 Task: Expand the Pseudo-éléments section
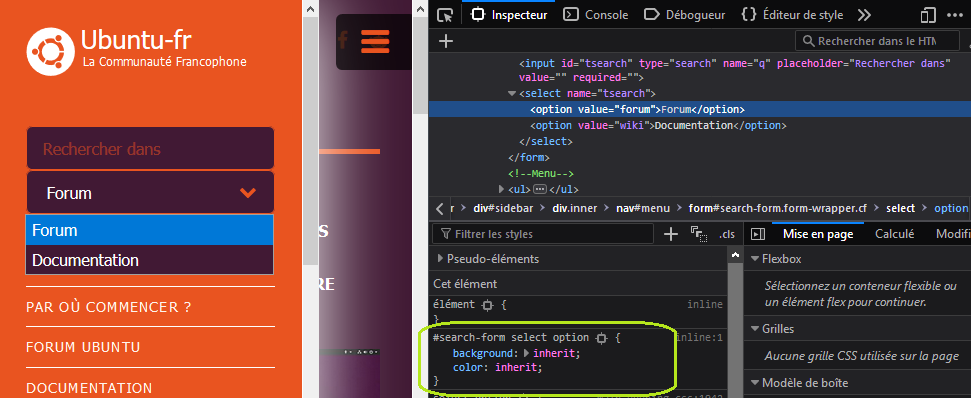point(440,259)
